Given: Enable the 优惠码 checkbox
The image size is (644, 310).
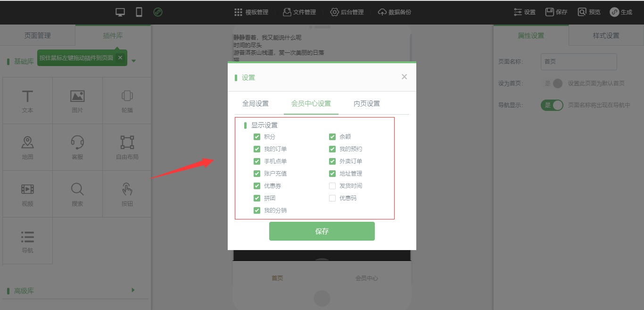Looking at the screenshot, I should point(332,198).
